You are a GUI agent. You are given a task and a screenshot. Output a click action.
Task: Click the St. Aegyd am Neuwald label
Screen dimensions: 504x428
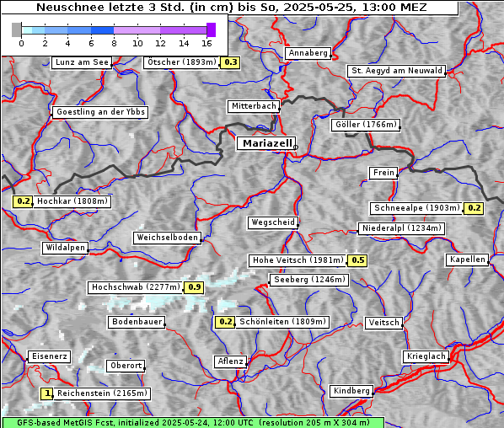(397, 71)
